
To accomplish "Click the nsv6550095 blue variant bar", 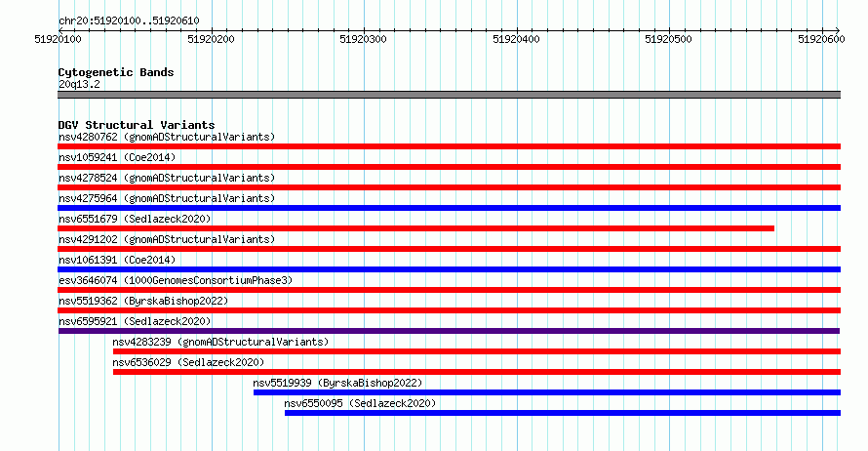I will pyautogui.click(x=563, y=413).
